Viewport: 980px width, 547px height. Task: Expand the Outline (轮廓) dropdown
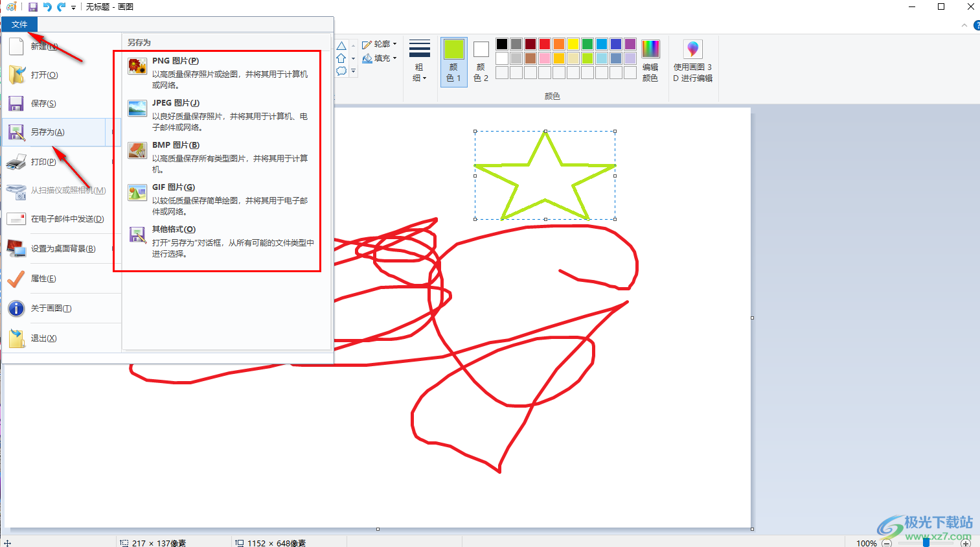pos(380,44)
